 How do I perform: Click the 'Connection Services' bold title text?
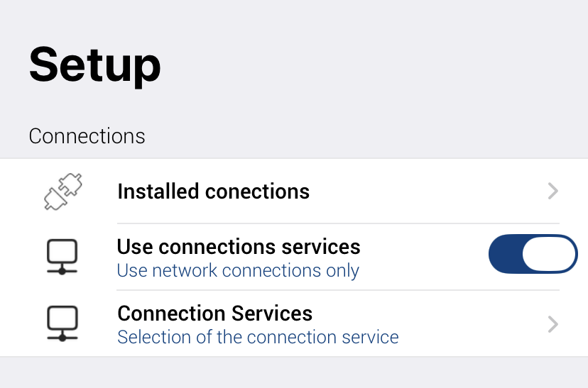214,313
